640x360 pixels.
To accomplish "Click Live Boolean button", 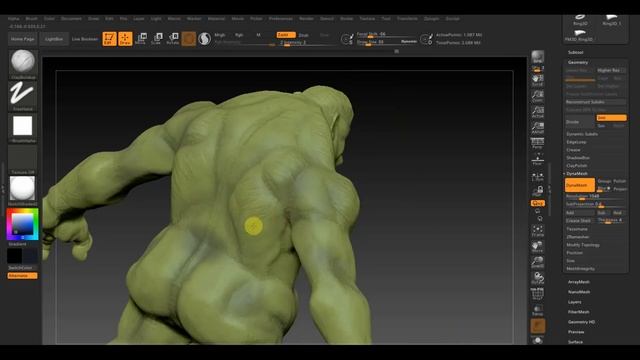I will (85, 39).
